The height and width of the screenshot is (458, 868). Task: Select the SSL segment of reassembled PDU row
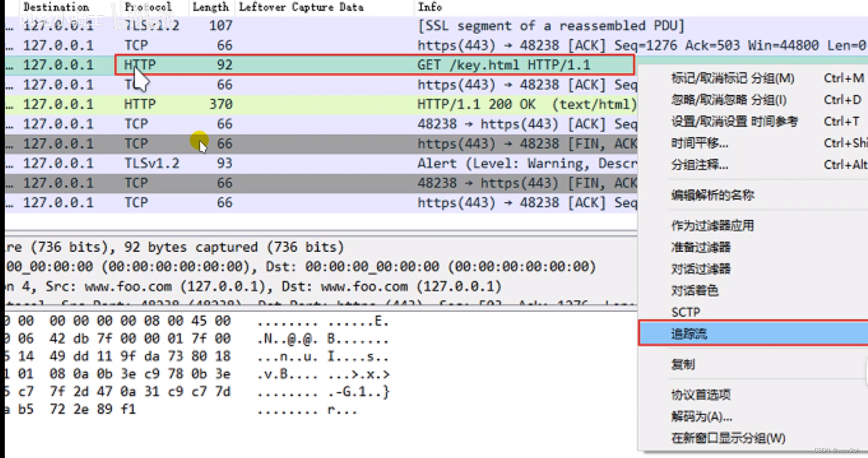point(436,25)
